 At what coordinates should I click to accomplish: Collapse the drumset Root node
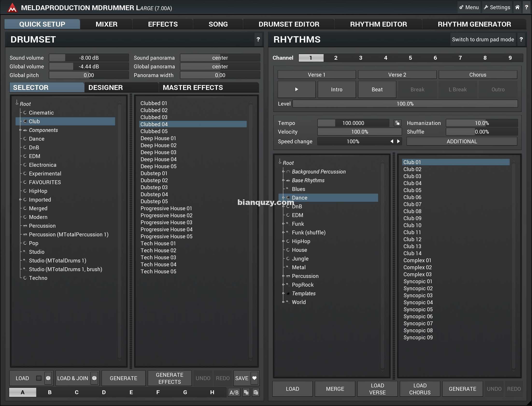coord(17,104)
